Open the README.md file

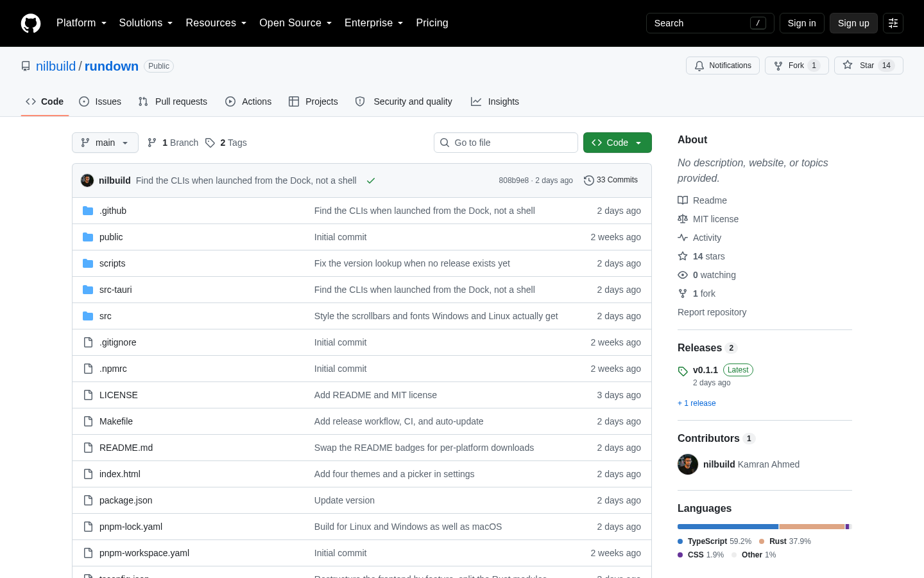(126, 448)
